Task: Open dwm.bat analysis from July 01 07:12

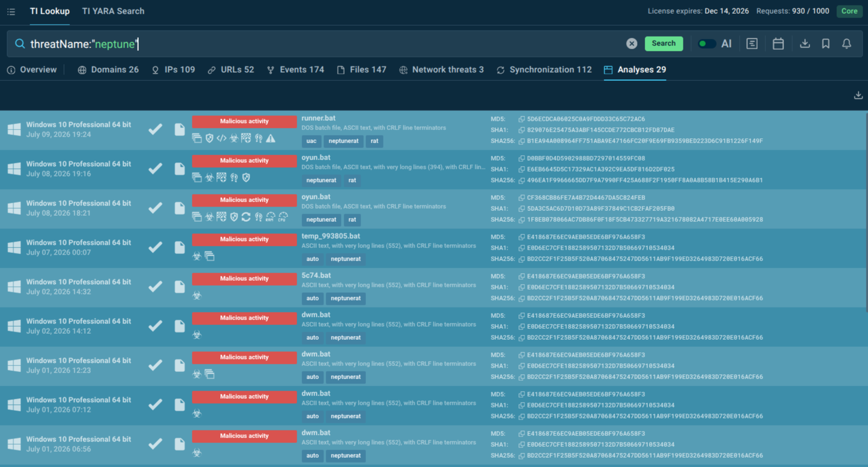Action: 316,393
